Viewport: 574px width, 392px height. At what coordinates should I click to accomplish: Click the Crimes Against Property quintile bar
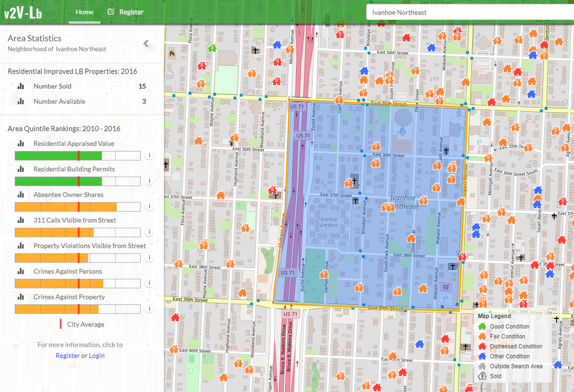click(78, 309)
